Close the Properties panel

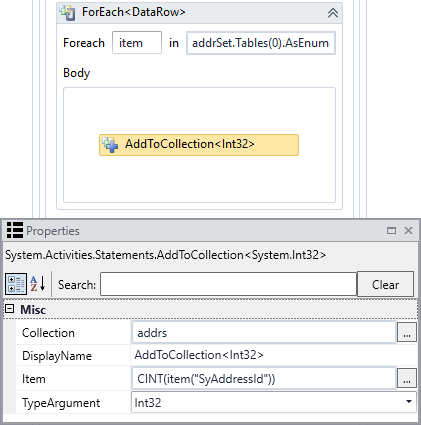[408, 230]
